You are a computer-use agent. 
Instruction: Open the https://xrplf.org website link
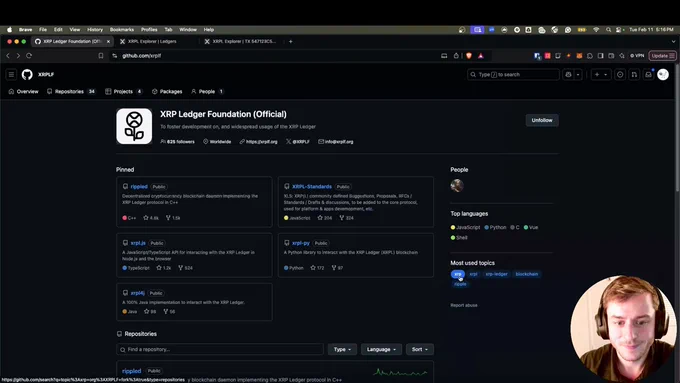point(262,141)
